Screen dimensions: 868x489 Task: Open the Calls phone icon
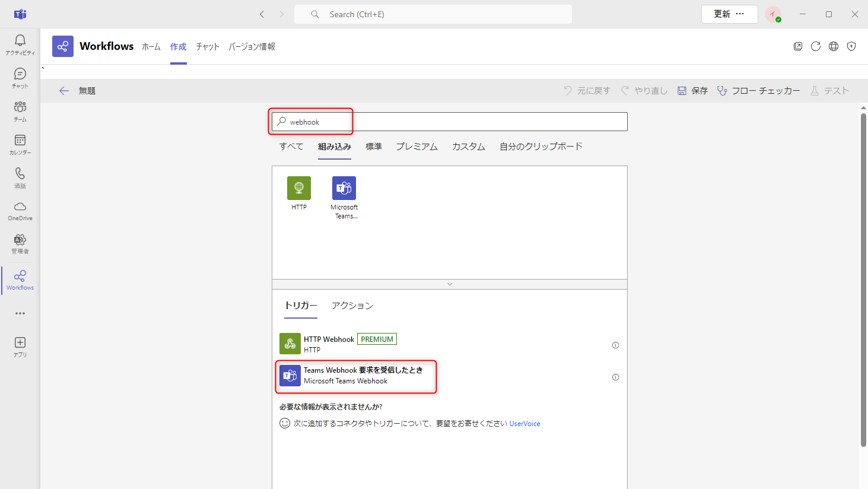pyautogui.click(x=20, y=177)
